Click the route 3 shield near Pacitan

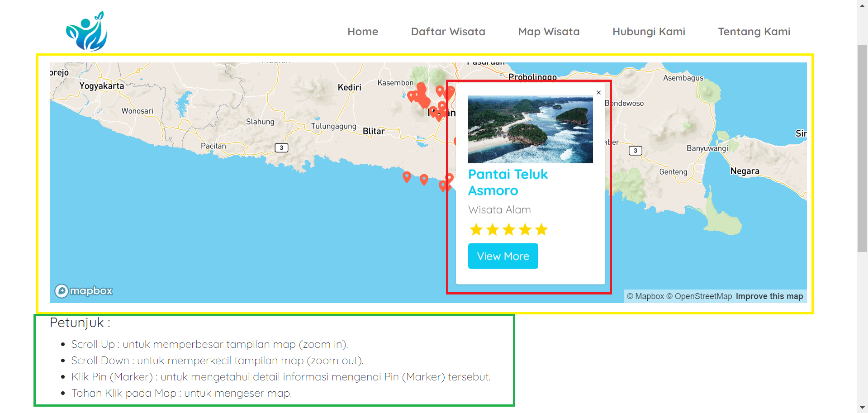tap(281, 147)
